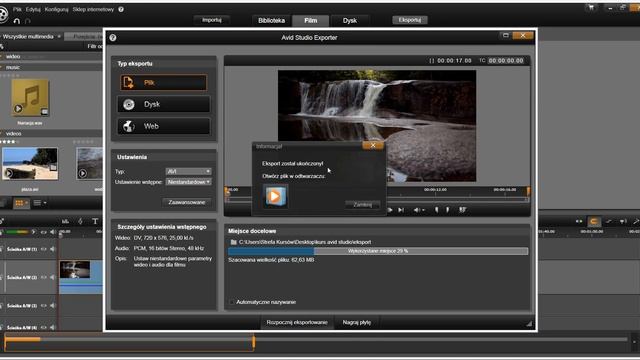Image resolution: width=640 pixels, height=360 pixels.
Task: Click the clear marks icon in preview
Action: pyautogui.click(x=462, y=210)
